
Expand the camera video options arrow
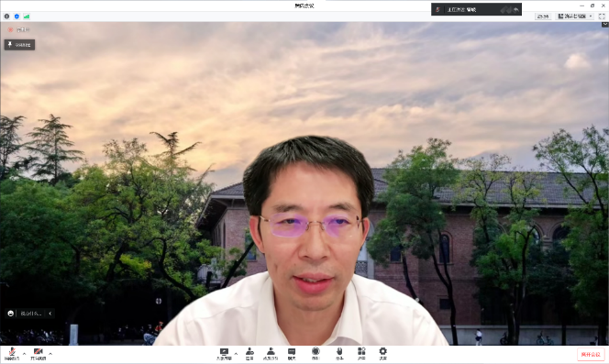(50, 354)
